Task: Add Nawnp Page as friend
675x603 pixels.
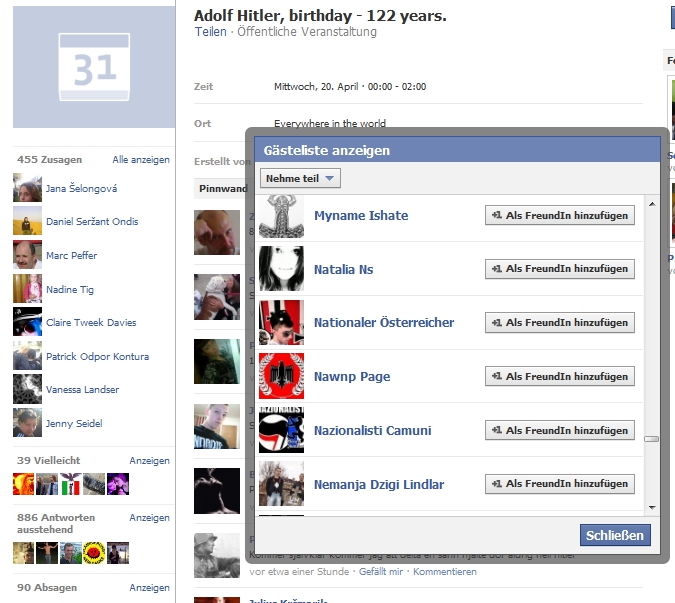Action: [560, 376]
